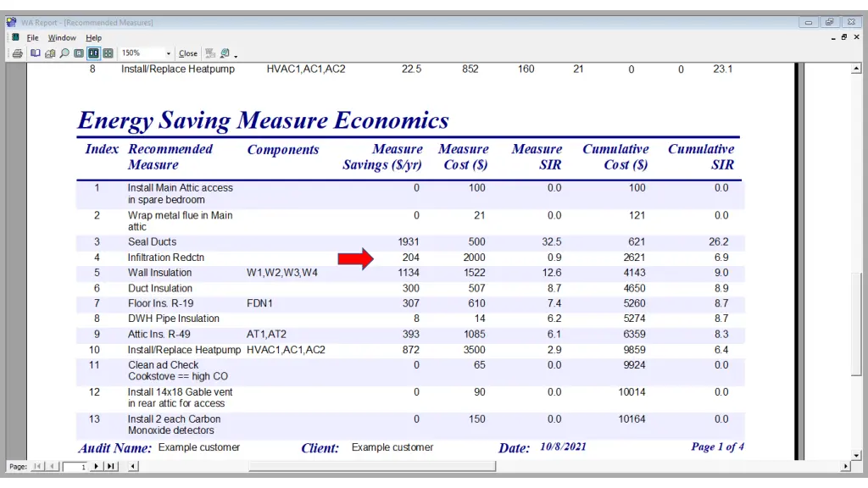Jump to the last report page
The height and width of the screenshot is (488, 868).
(111, 467)
